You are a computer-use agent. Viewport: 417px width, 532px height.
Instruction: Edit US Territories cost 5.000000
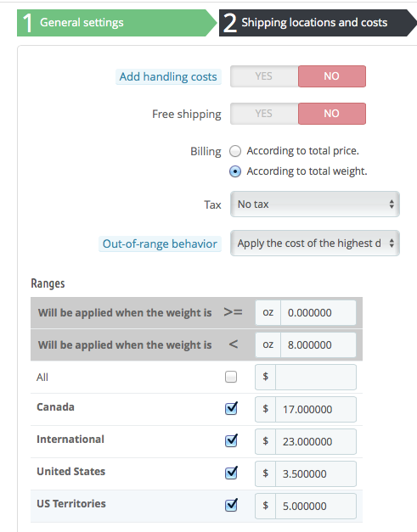316,506
